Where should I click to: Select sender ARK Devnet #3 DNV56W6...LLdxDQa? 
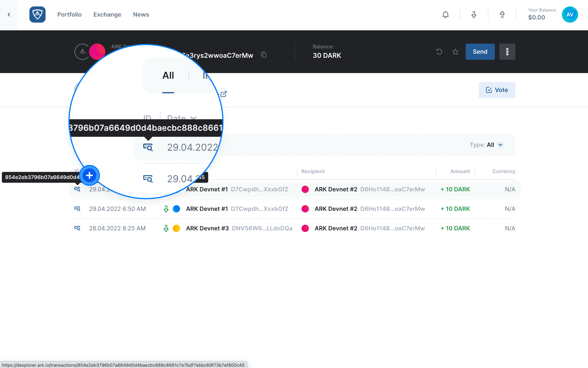coord(239,228)
